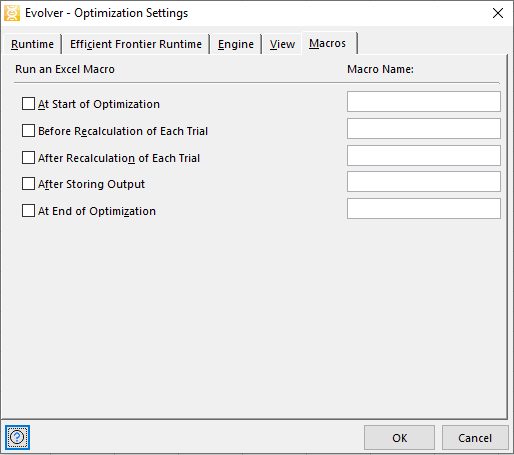
Task: Confirm settings with the OK button
Action: (399, 438)
